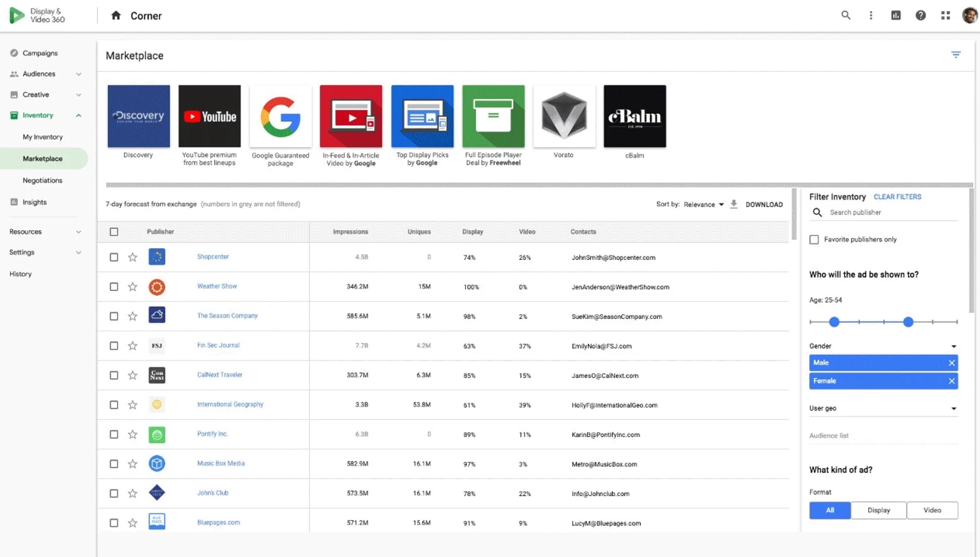Star The Season Company publisher
980x557 pixels.
coord(132,316)
